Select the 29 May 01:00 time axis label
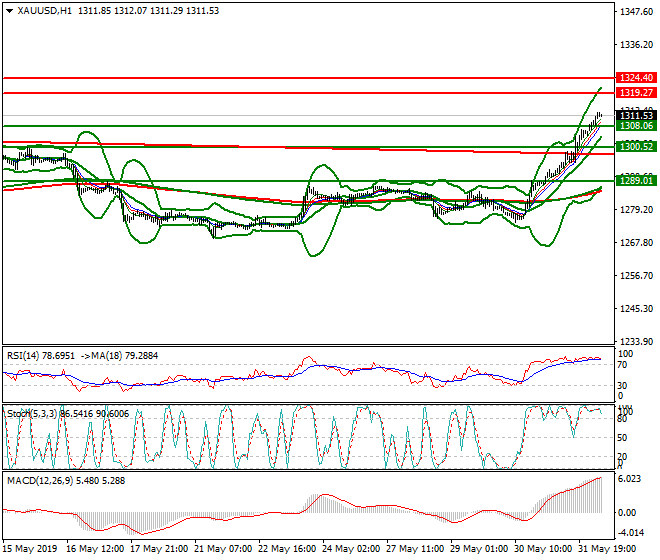The width and height of the screenshot is (660, 560). pos(479,549)
